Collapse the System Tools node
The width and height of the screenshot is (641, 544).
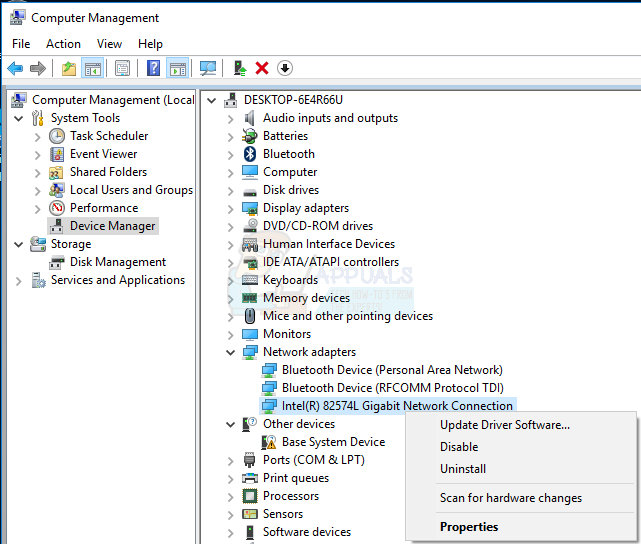pos(18,118)
